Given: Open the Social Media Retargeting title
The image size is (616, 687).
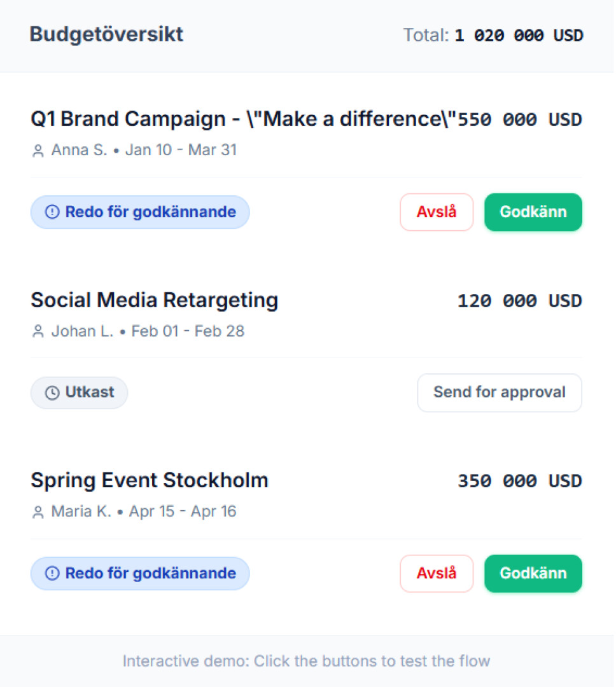Looking at the screenshot, I should click(x=155, y=300).
